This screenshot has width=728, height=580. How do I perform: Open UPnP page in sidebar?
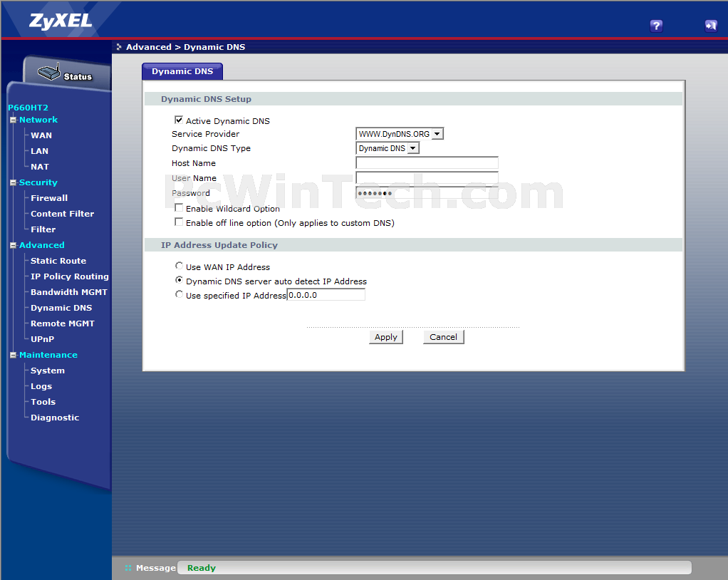[x=42, y=339]
